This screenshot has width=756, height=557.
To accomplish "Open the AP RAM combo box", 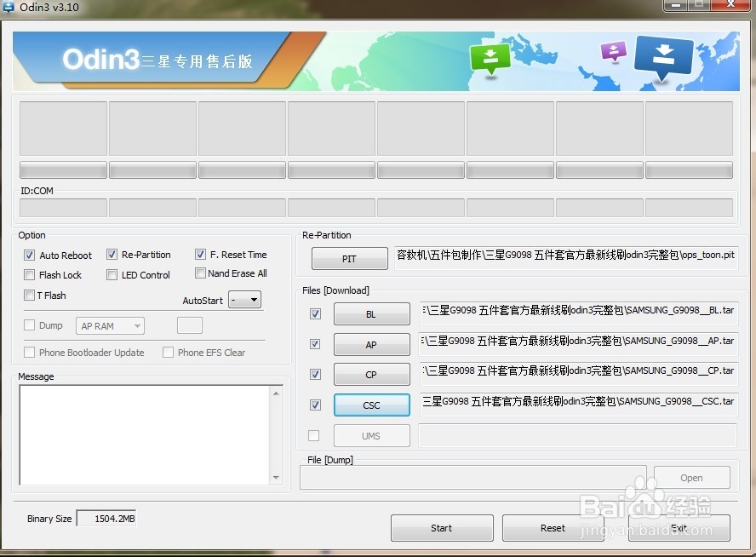I will pyautogui.click(x=110, y=325).
